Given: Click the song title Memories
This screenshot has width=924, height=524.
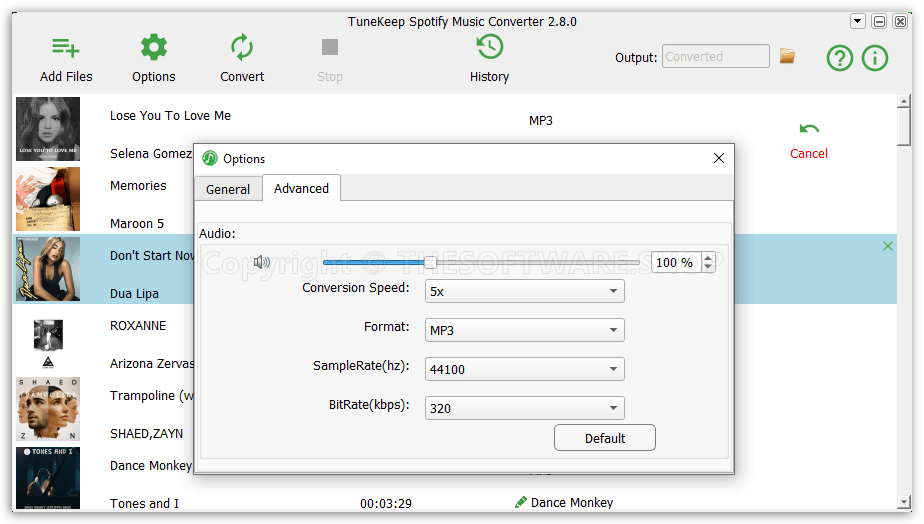Looking at the screenshot, I should click(x=138, y=186).
